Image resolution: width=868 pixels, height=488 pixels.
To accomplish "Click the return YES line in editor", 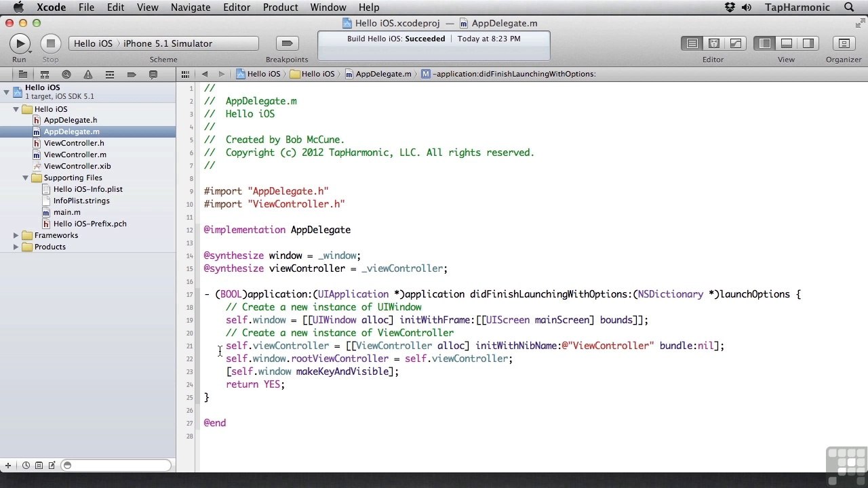I will 255,384.
